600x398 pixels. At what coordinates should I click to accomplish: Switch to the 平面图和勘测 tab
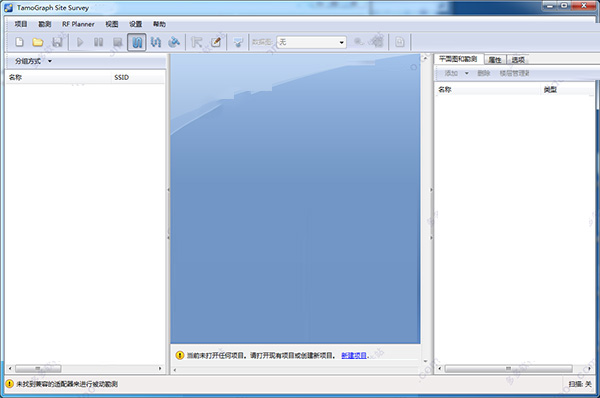coord(458,59)
